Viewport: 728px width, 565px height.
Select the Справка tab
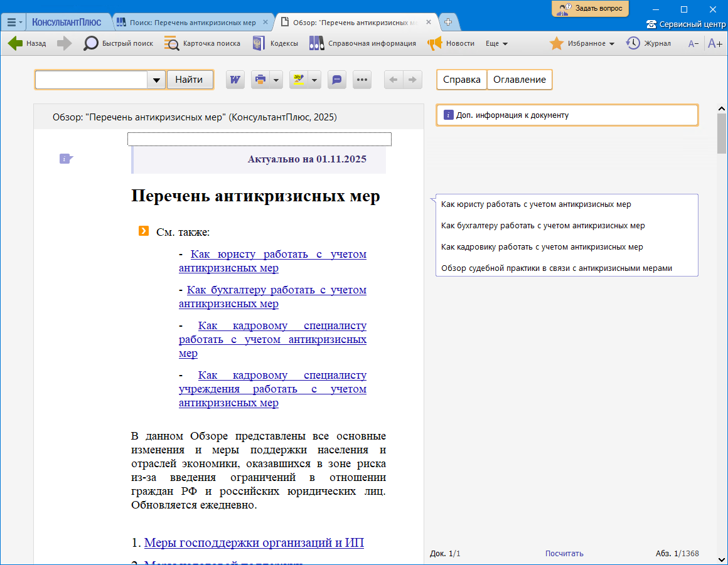coord(462,80)
